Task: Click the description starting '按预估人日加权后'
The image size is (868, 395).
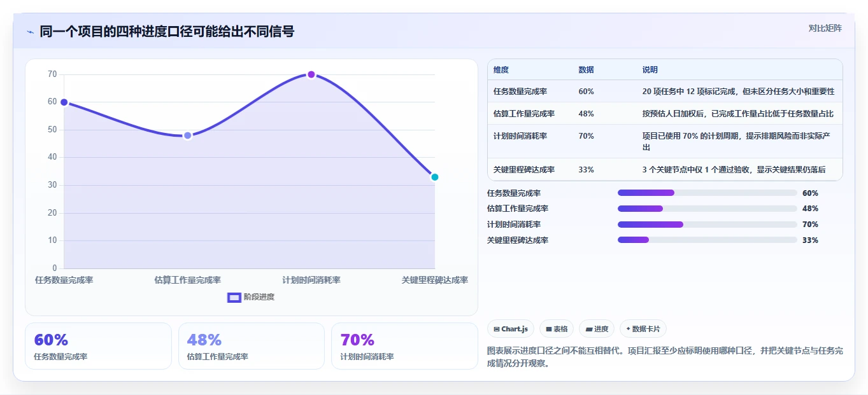Action: 738,114
